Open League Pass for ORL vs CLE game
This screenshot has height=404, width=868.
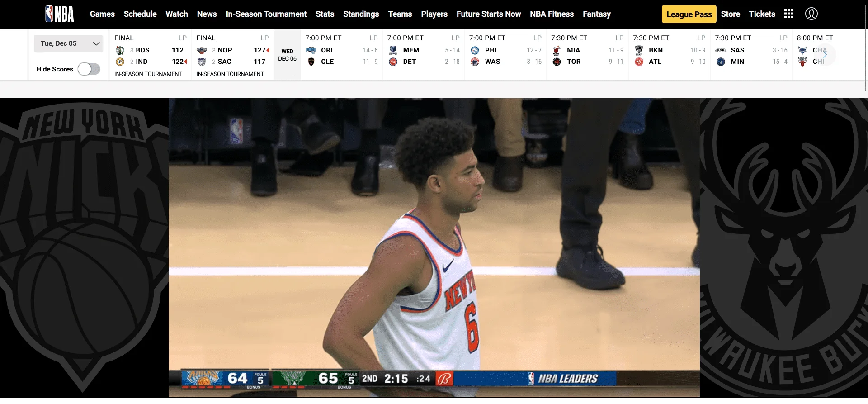(373, 38)
